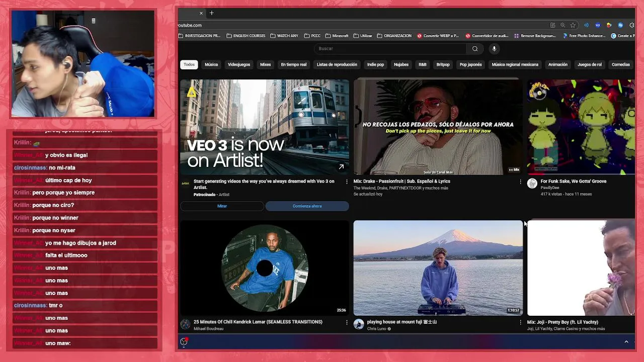Select the Pop japonés filter chip
The height and width of the screenshot is (362, 644).
tap(470, 64)
